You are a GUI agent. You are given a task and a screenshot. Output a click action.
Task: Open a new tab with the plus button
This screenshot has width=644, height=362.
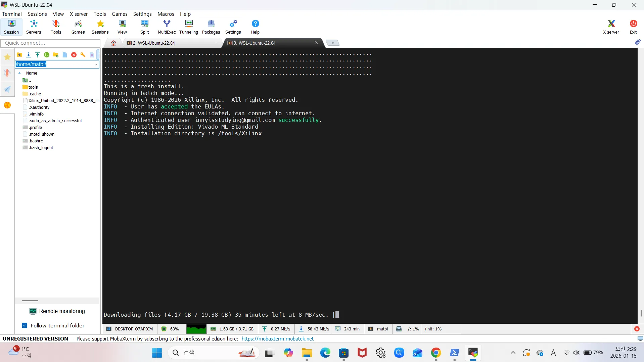[333, 43]
